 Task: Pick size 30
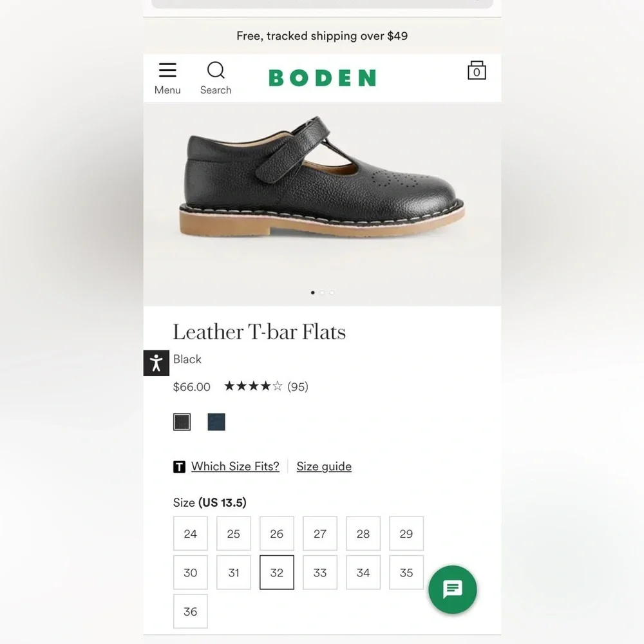pyautogui.click(x=191, y=573)
